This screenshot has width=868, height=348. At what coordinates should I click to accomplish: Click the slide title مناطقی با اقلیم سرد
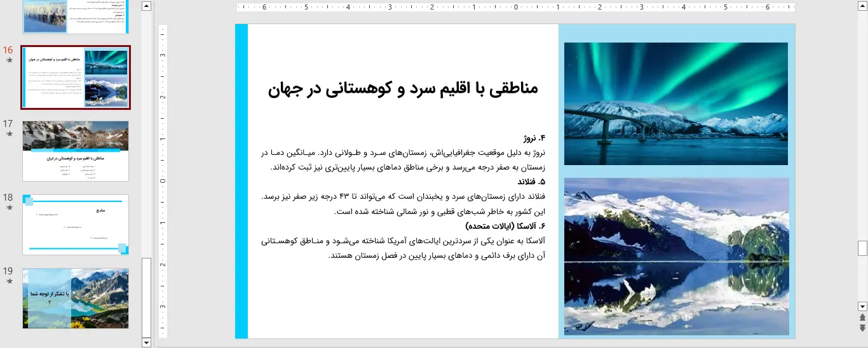(403, 88)
